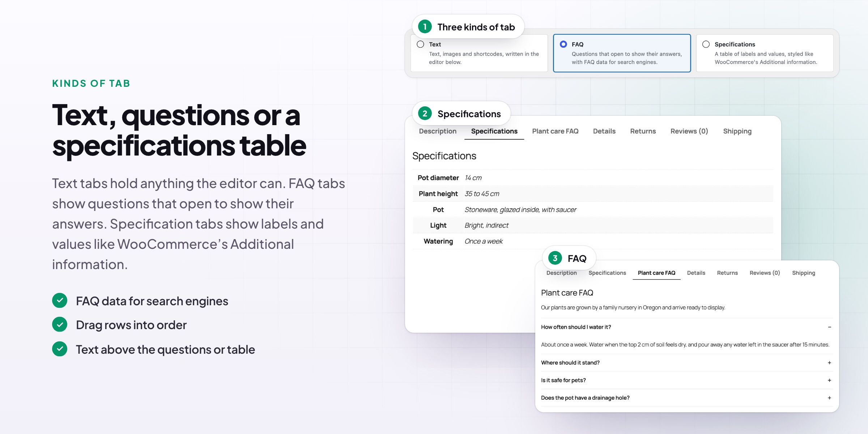Open Reviews (0) tab in the Specifications panel
Image resolution: width=868 pixels, height=434 pixels.
click(x=689, y=131)
